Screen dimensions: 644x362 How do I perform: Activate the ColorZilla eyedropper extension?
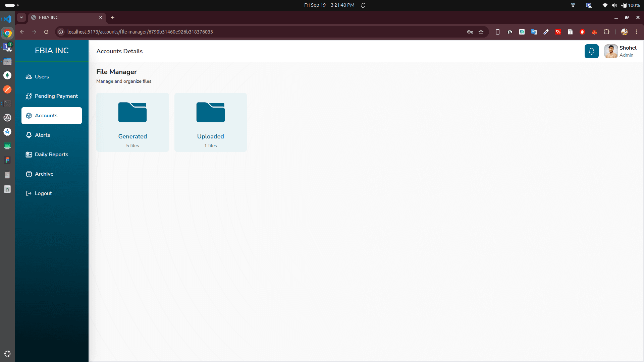point(546,32)
